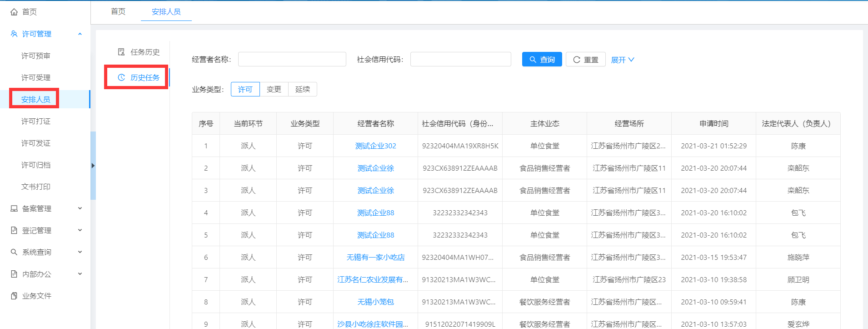Click the 系统查询 magnifier icon
The height and width of the screenshot is (329, 868).
(x=14, y=252)
